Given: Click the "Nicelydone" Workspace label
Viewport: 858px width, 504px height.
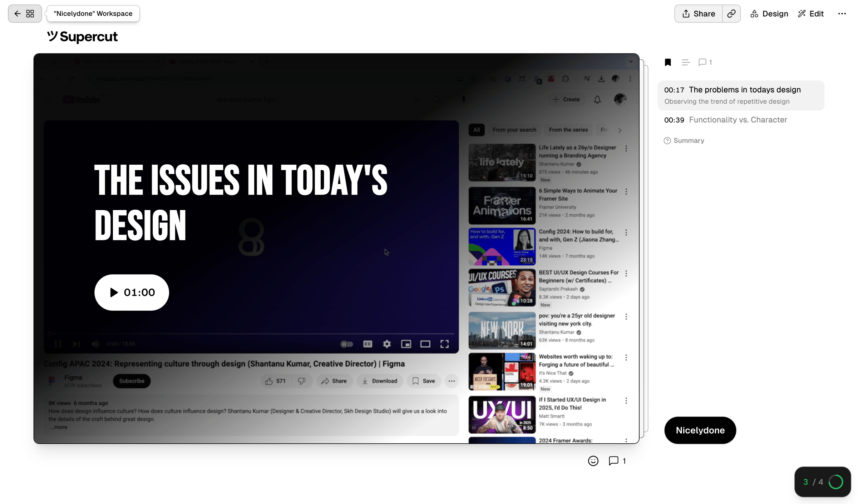Looking at the screenshot, I should (93, 14).
